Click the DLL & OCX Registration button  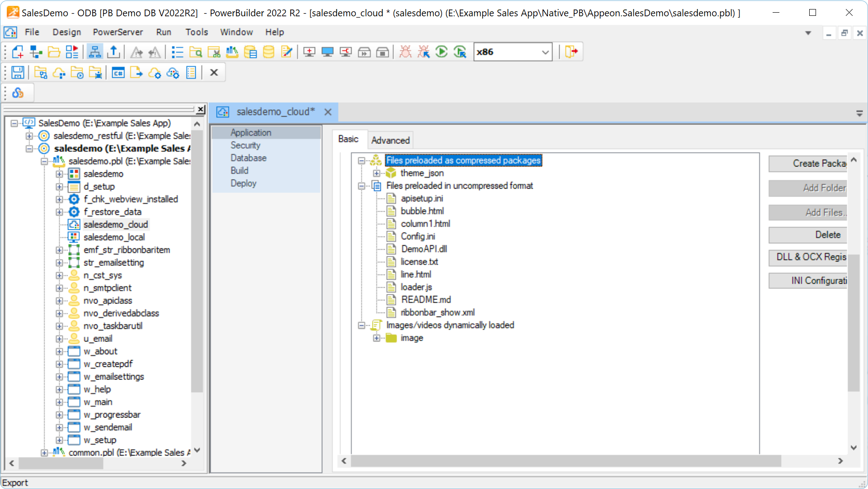[808, 257]
